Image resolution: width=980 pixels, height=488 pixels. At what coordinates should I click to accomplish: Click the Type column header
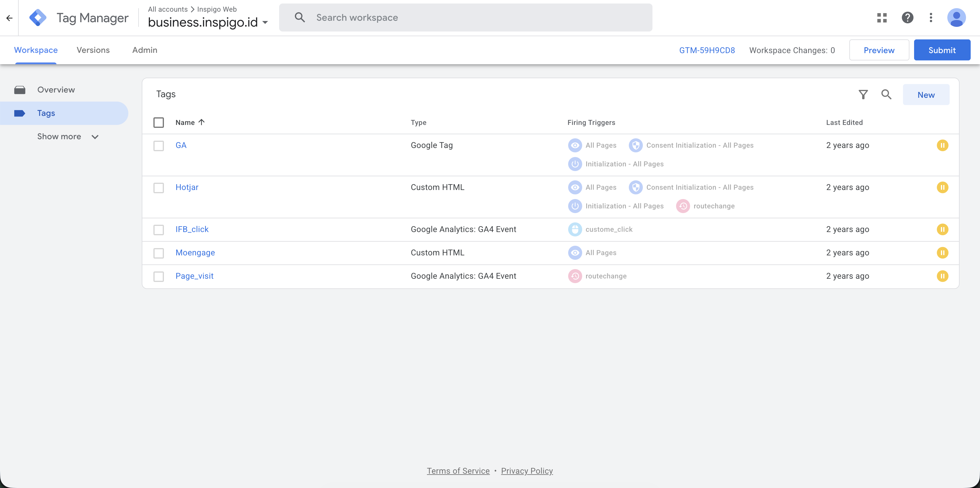[419, 123]
